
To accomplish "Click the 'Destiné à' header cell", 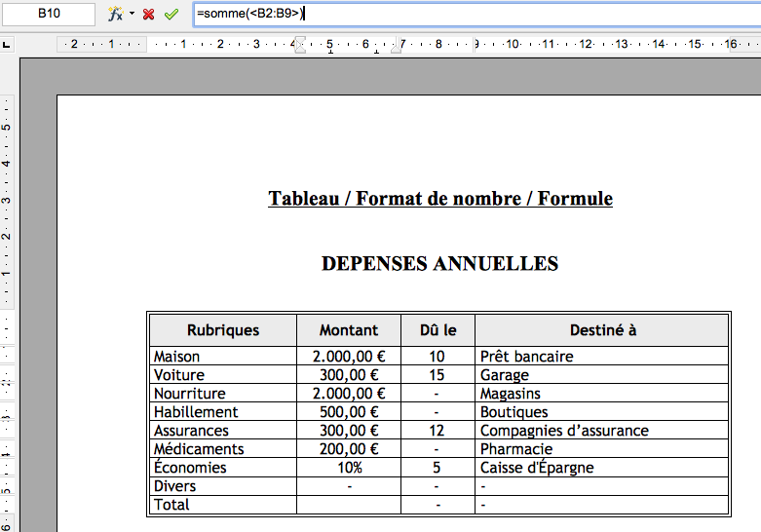I will click(x=602, y=330).
